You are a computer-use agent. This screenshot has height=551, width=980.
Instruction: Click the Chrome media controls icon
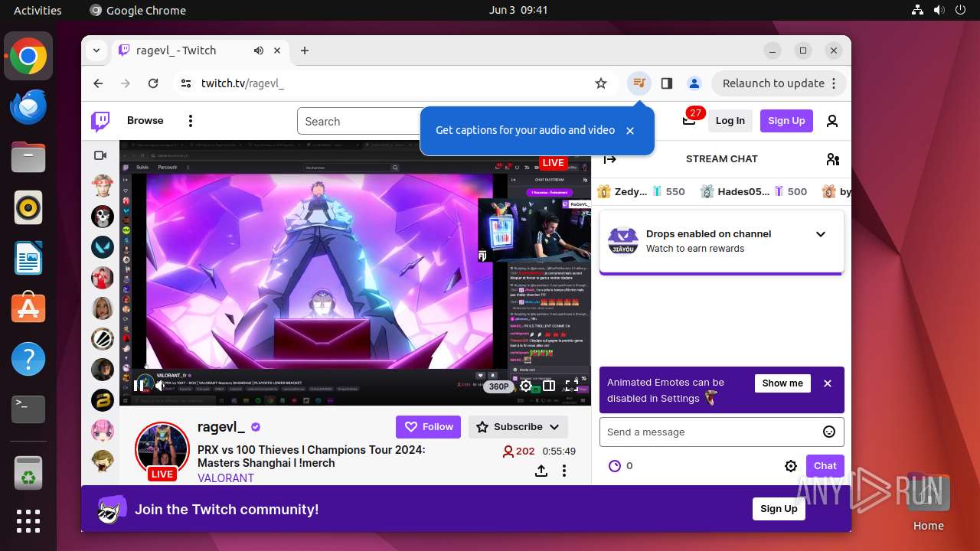(639, 83)
